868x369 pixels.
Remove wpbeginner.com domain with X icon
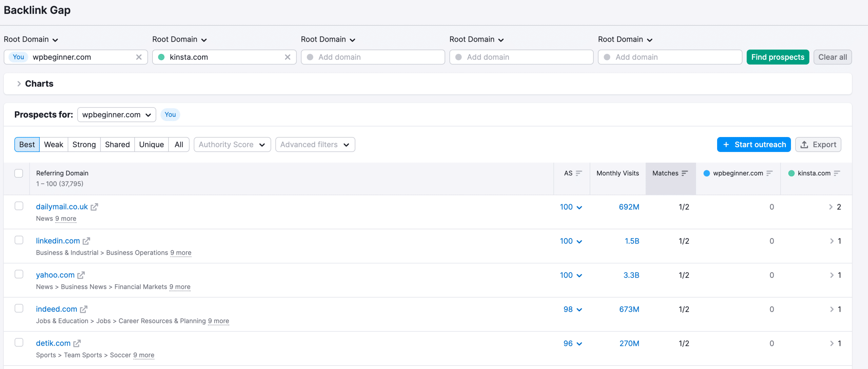tap(139, 57)
